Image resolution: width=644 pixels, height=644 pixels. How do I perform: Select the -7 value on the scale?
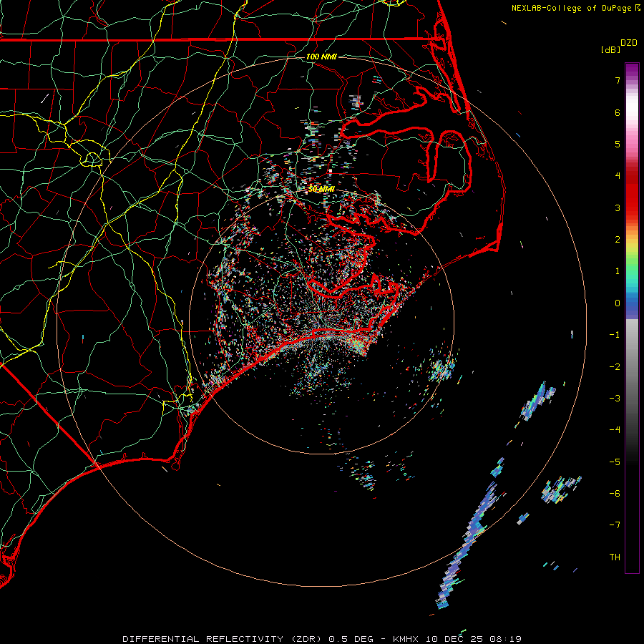coord(615,525)
